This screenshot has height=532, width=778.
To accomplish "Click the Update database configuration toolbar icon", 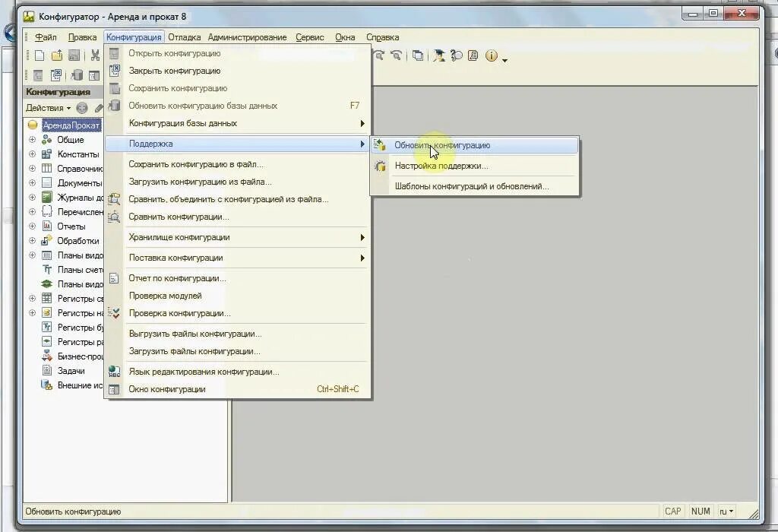I will point(77,75).
